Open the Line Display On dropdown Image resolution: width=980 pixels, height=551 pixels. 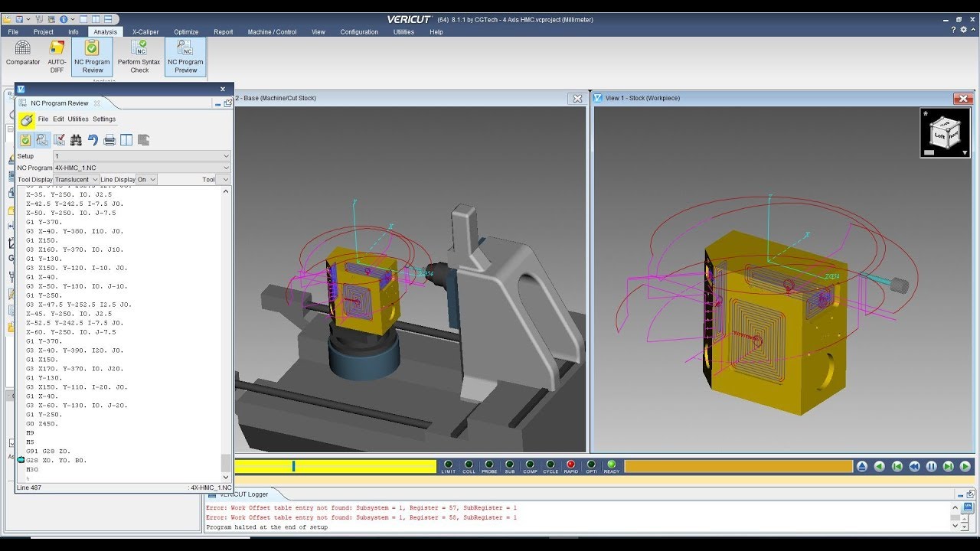coord(146,179)
